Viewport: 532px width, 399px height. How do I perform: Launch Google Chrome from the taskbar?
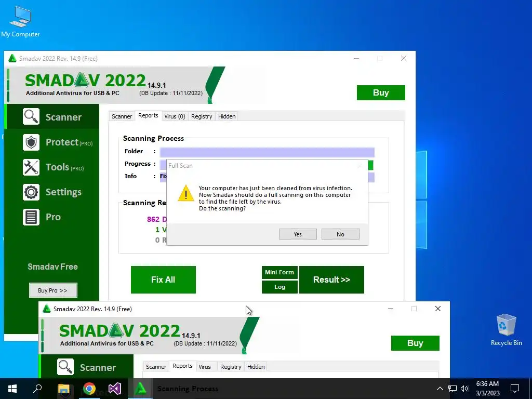click(89, 389)
